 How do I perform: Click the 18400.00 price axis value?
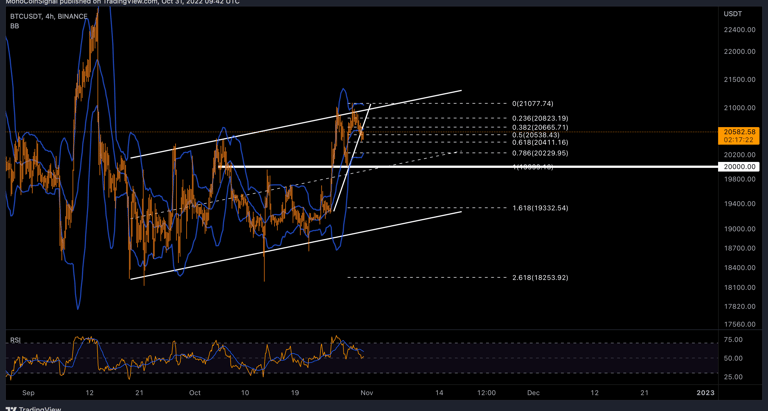(x=738, y=268)
